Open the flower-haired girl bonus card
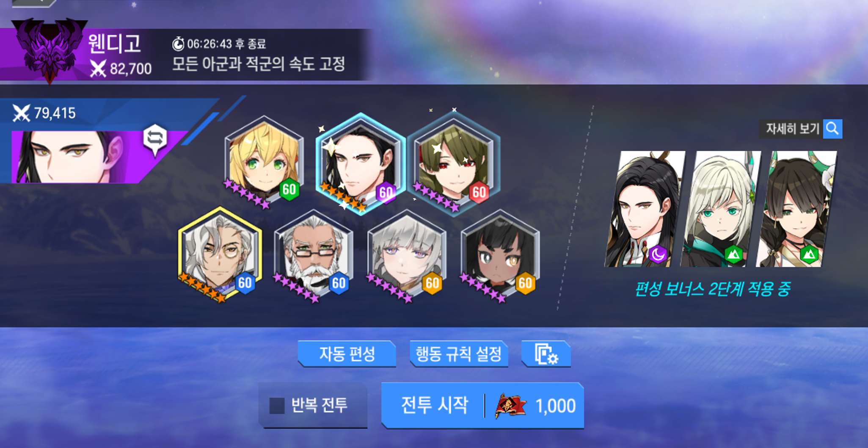The height and width of the screenshot is (448, 868). (x=796, y=209)
